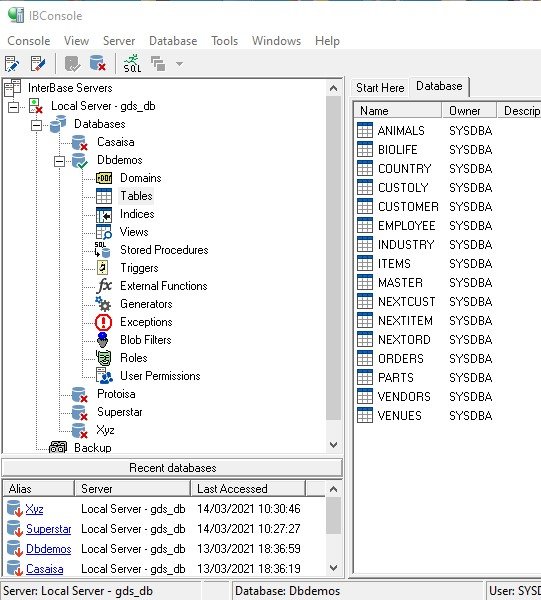Click the Triggers node icon
The width and height of the screenshot is (541, 600).
point(103,268)
